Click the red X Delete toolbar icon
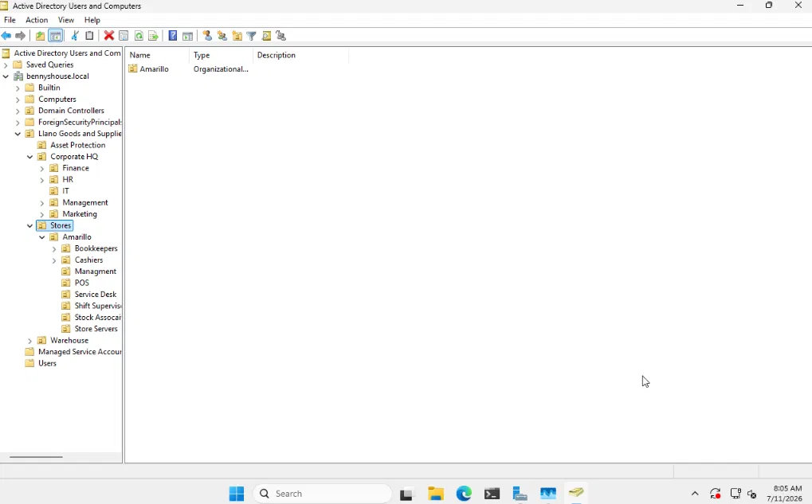The height and width of the screenshot is (504, 812). 108,36
